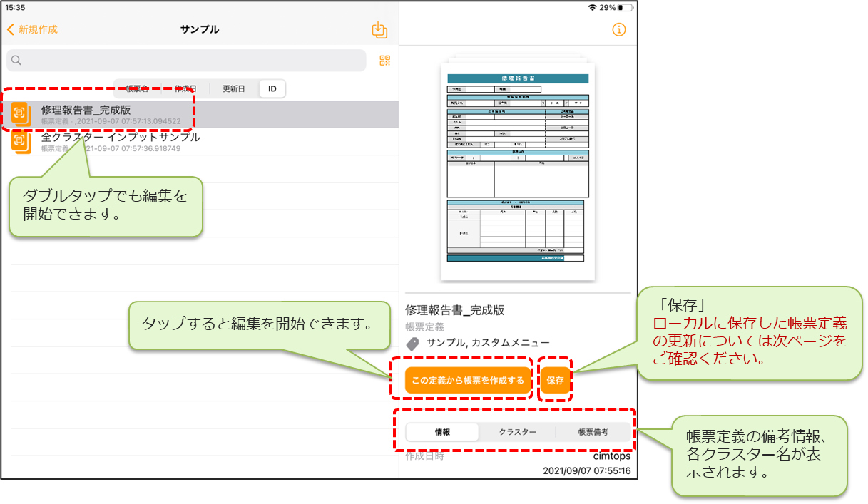Go back to 新規作成 with chevron
This screenshot has height=504, width=868.
32,30
